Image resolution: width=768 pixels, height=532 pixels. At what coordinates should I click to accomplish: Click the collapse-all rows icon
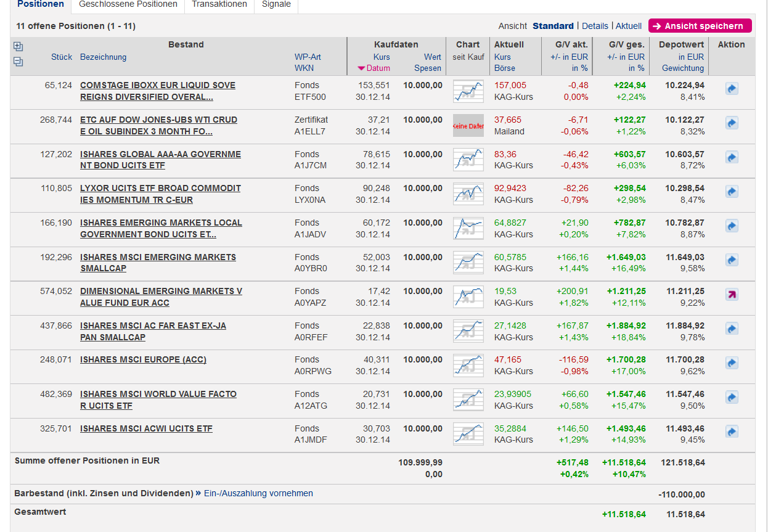coord(18,61)
